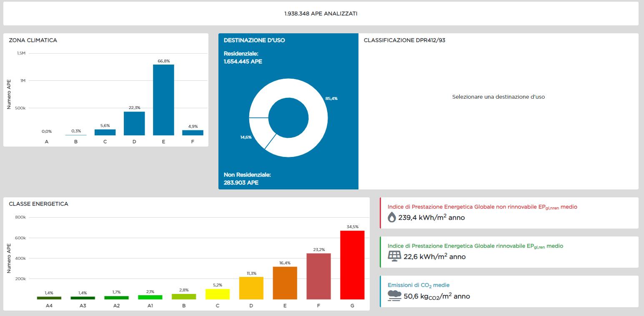Click the class A1 energy bar
The height and width of the screenshot is (316, 644).
[x=150, y=297]
